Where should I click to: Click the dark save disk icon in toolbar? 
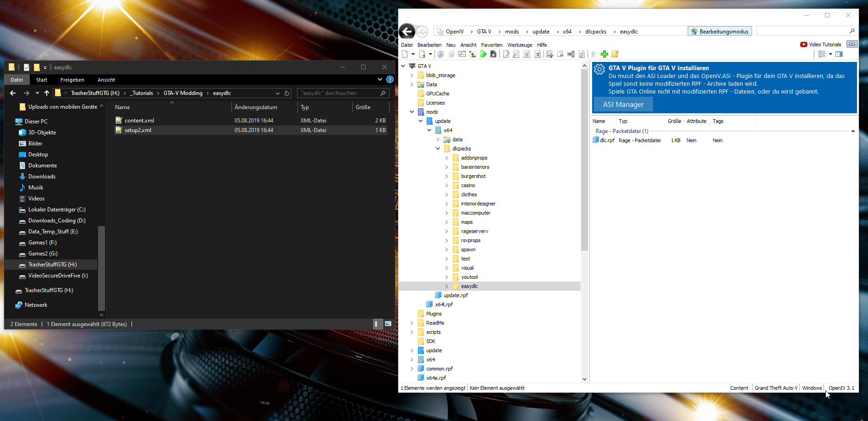[494, 54]
